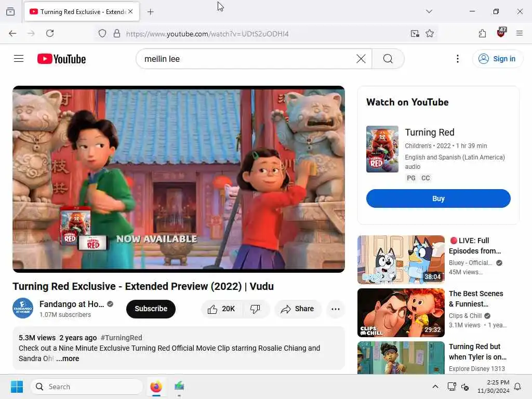Go forward with browser forward arrow
Image resolution: width=532 pixels, height=399 pixels.
coord(31,33)
